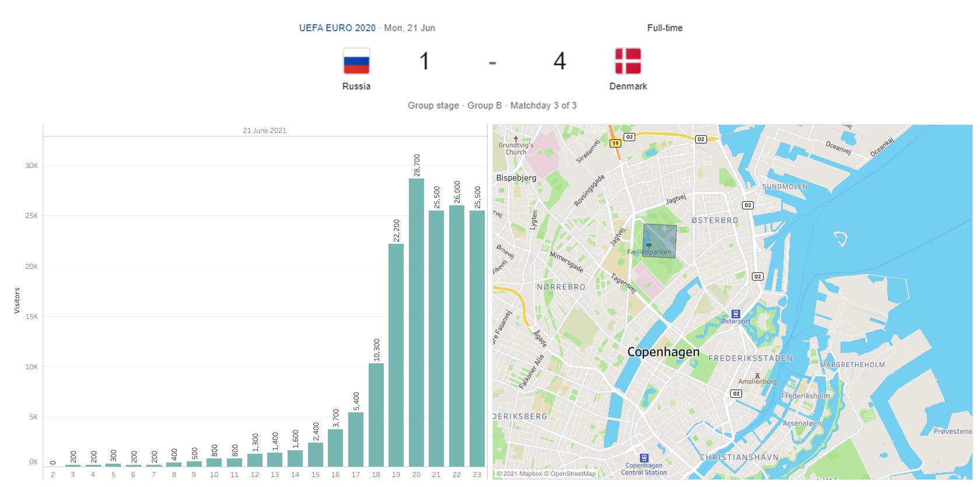Click the bar labeled 10,300 at hour 18

click(x=376, y=415)
